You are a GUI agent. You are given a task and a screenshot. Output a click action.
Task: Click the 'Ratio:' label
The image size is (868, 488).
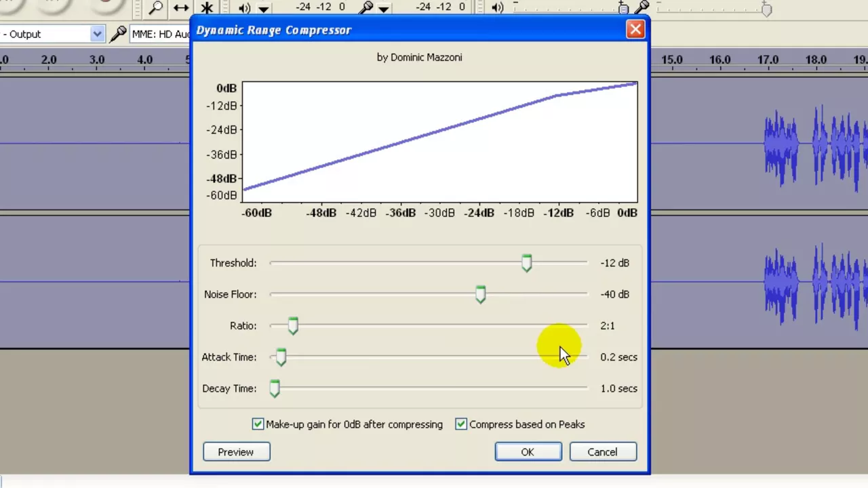(243, 326)
